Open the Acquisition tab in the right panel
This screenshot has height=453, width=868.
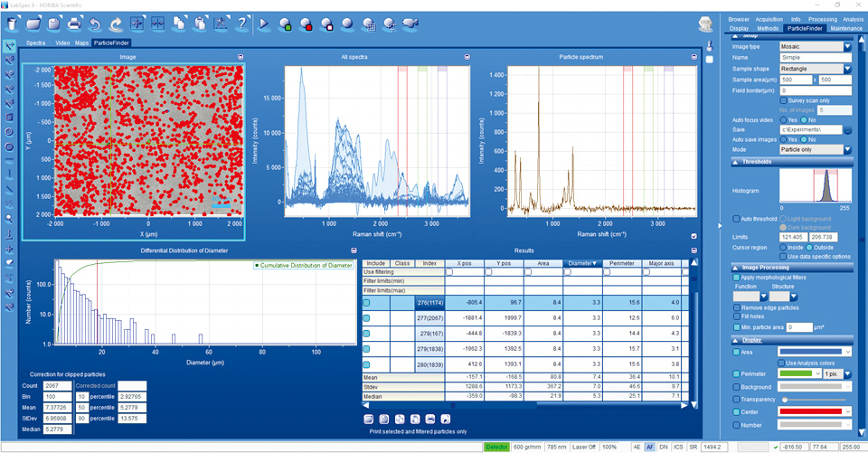771,18
